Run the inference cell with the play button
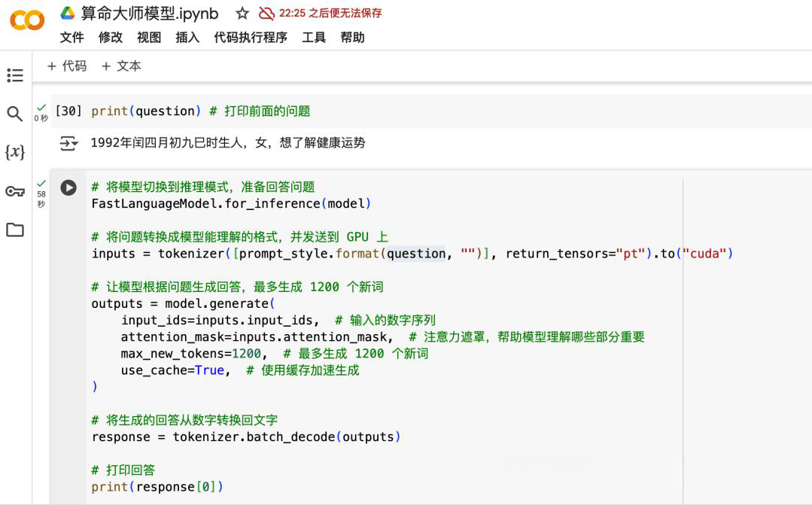Image resolution: width=812 pixels, height=505 pixels. coord(68,187)
